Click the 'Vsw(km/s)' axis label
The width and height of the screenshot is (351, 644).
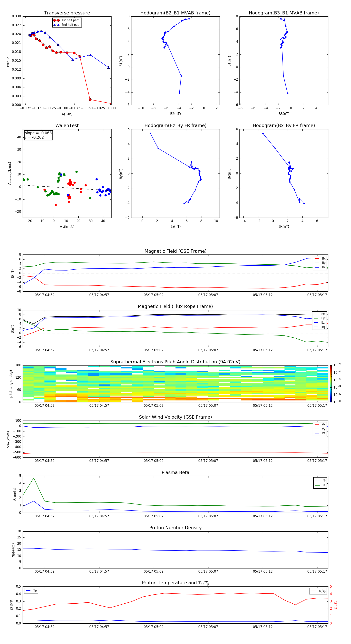pos(8,439)
